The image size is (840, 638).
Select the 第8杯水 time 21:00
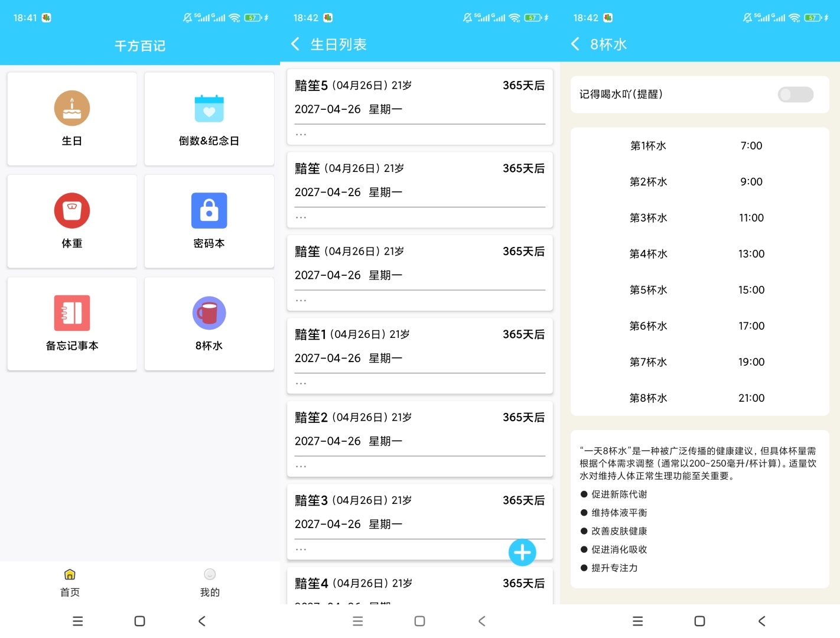751,398
